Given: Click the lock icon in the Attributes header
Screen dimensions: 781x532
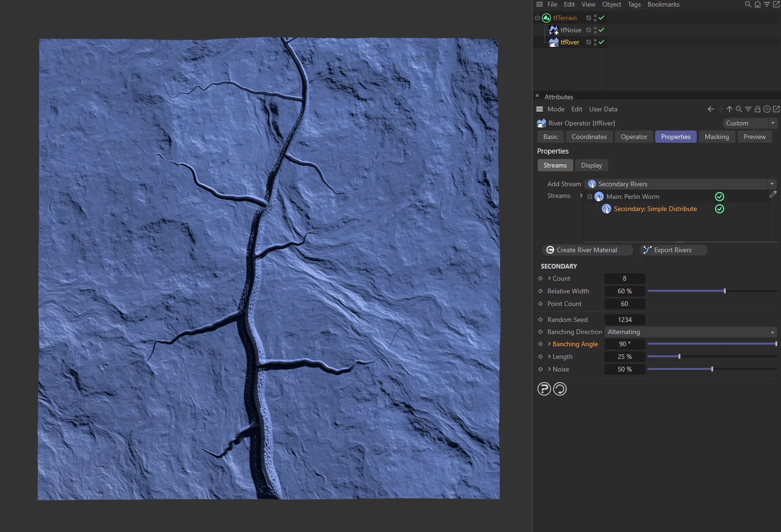Looking at the screenshot, I should (x=757, y=109).
